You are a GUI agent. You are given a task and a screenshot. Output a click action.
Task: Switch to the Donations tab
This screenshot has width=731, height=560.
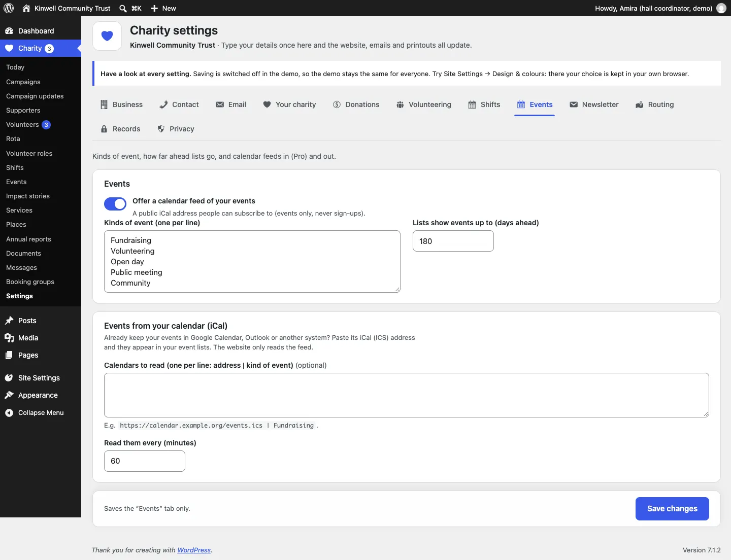coord(356,104)
